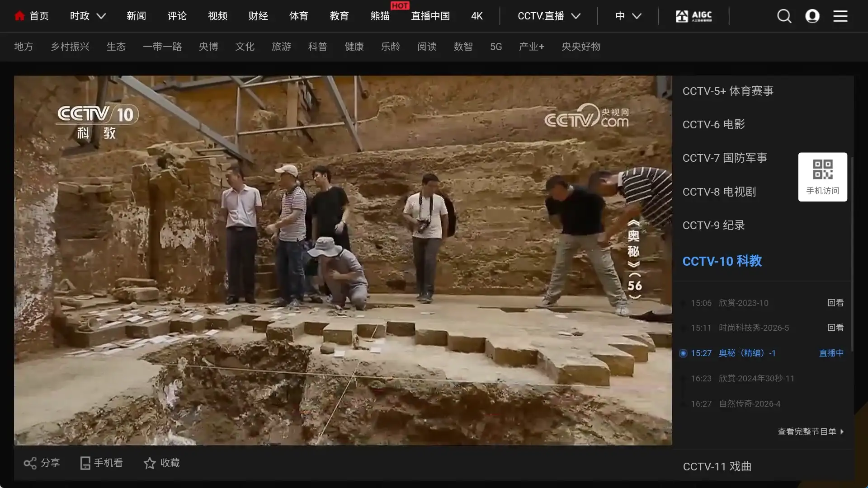Click the star favorite icon
868x488 pixels.
pyautogui.click(x=150, y=463)
